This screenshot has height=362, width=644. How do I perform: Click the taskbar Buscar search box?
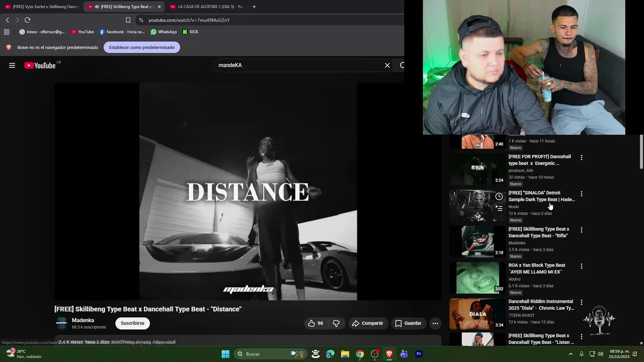pos(270,354)
